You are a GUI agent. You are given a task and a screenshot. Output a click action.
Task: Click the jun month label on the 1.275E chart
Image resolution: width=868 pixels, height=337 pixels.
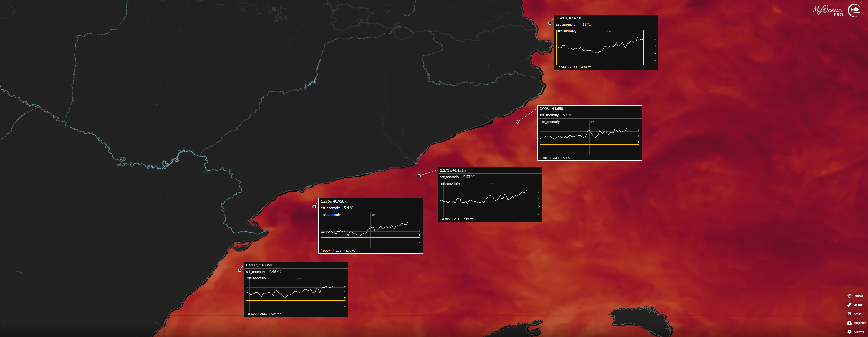coord(373,214)
